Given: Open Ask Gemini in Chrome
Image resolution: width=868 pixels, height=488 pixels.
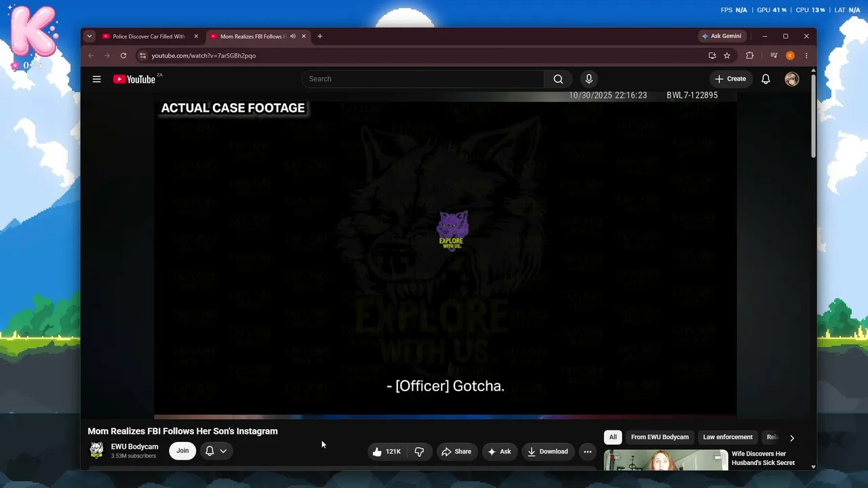Looking at the screenshot, I should pos(722,37).
